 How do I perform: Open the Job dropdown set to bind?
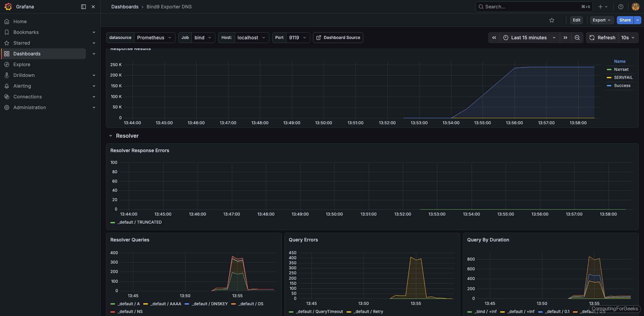coord(203,37)
